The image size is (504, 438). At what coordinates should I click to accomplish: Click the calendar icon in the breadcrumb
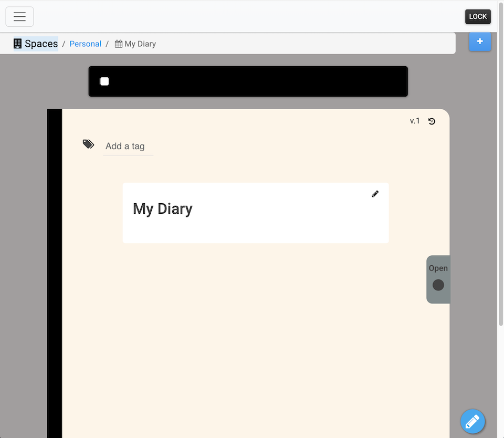point(119,44)
